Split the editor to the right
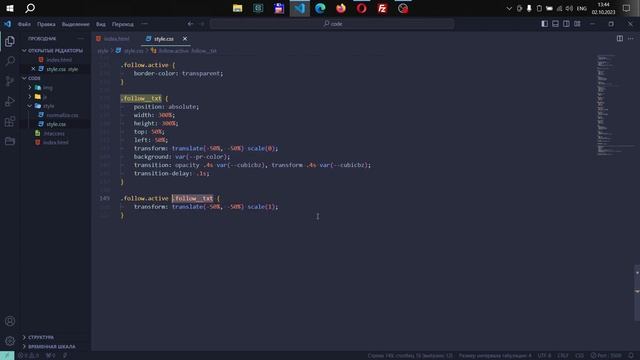This screenshot has height=360, width=640. (620, 38)
